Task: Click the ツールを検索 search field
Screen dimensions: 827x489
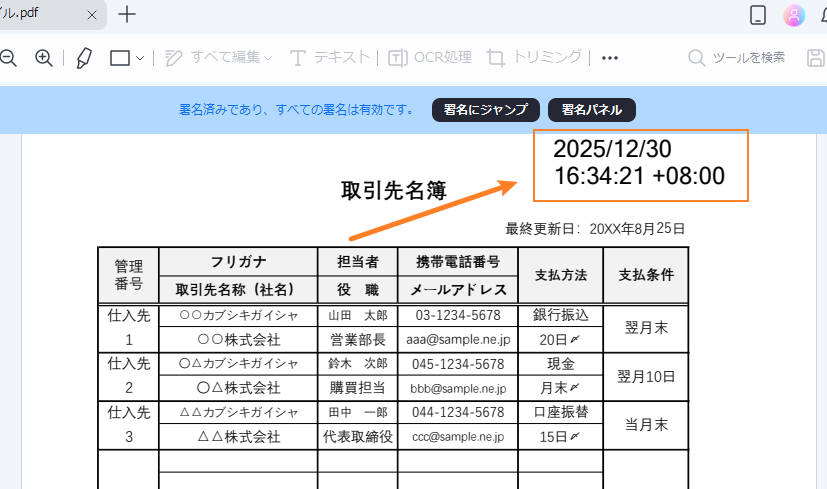Action: (737, 57)
